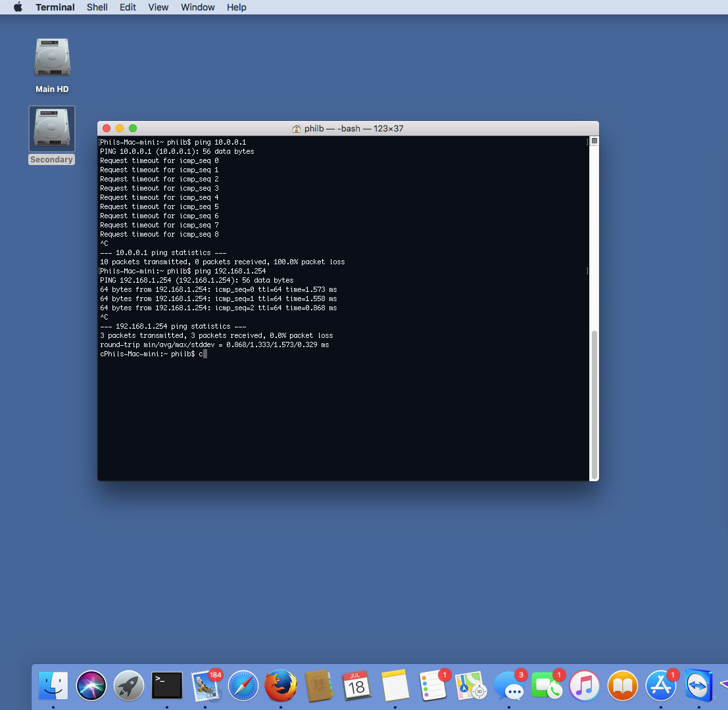Open the Apple menu
Viewport: 728px width, 710px height.
[x=18, y=7]
